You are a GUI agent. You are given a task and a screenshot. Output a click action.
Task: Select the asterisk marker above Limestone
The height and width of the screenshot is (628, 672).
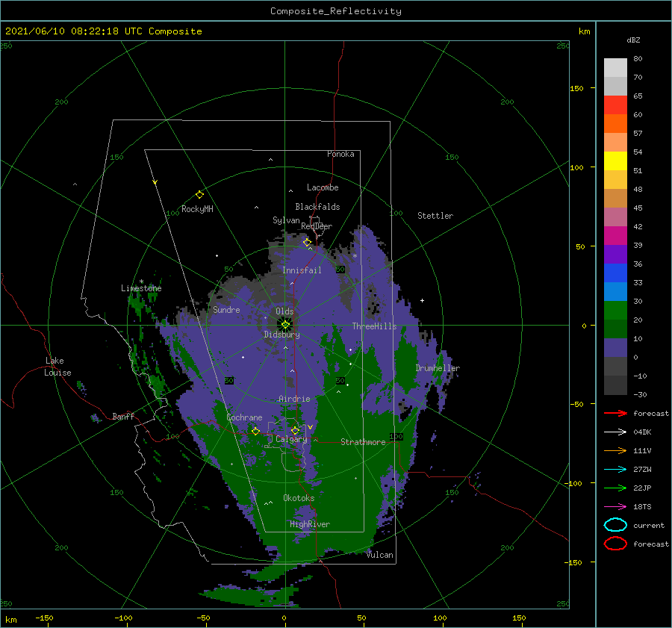(141, 282)
